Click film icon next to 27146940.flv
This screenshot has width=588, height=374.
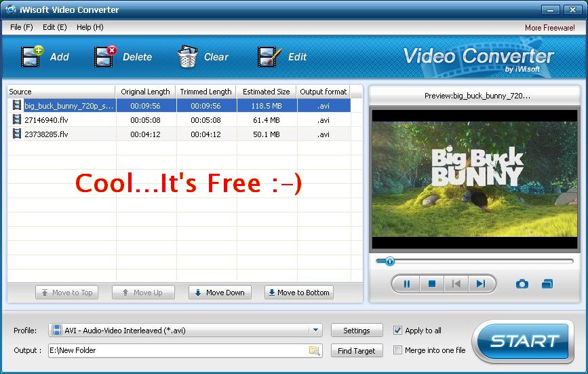click(x=17, y=119)
